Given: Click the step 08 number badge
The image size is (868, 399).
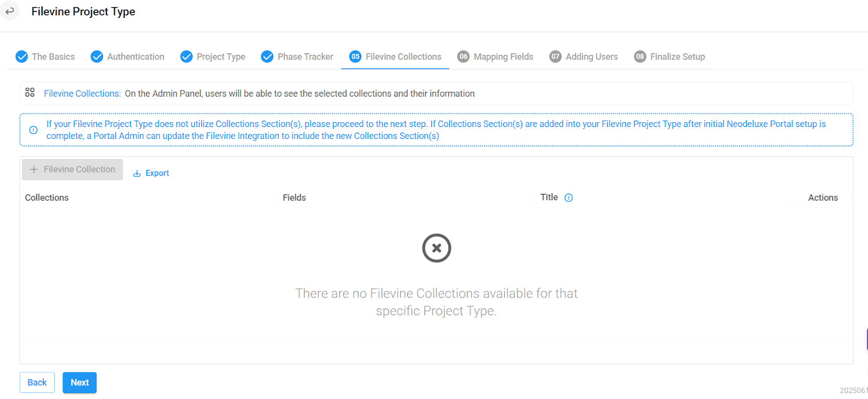Looking at the screenshot, I should (640, 56).
